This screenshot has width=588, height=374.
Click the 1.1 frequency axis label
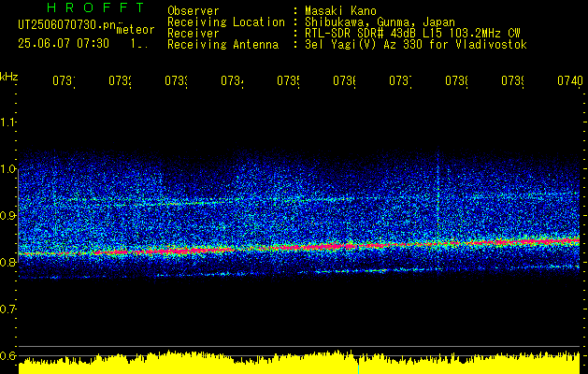tap(7, 122)
